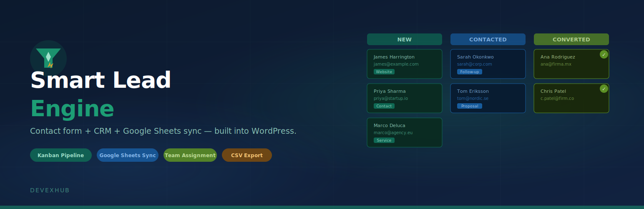Select the Kanban Pipeline pill

click(61, 155)
